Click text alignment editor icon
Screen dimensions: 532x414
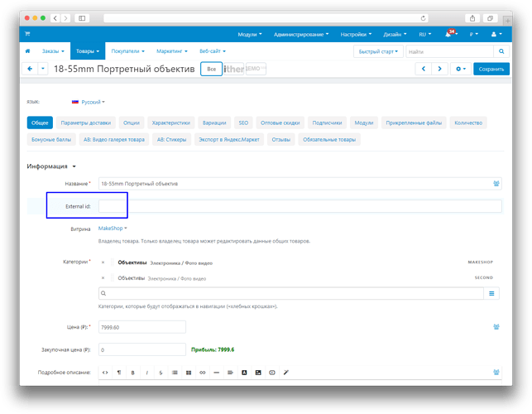click(x=230, y=373)
